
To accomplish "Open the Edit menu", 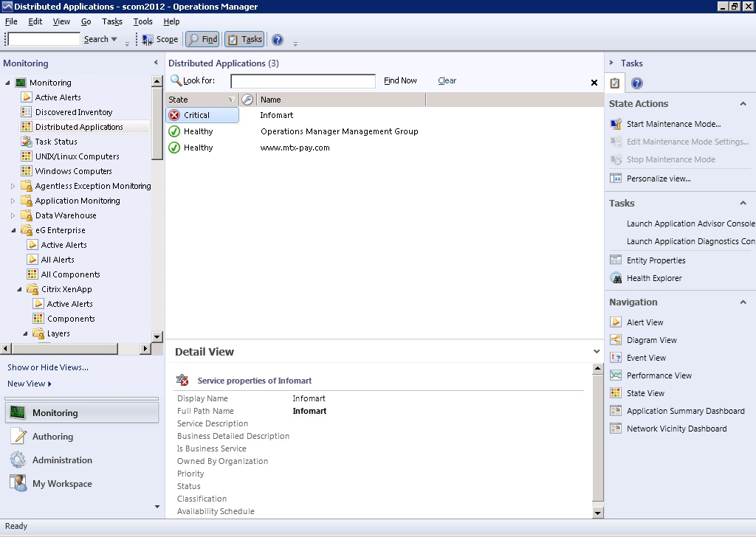I will point(35,21).
